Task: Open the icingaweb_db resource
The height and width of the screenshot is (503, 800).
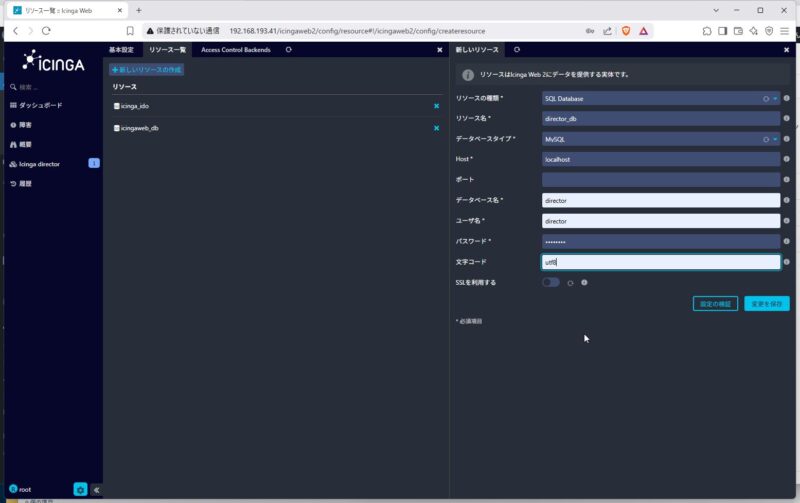Action: click(139, 128)
